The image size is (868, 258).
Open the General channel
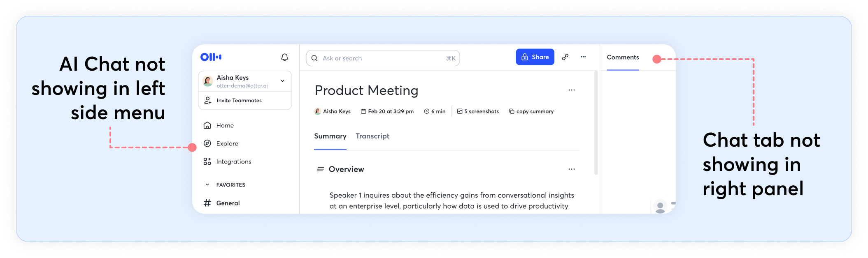(x=228, y=203)
